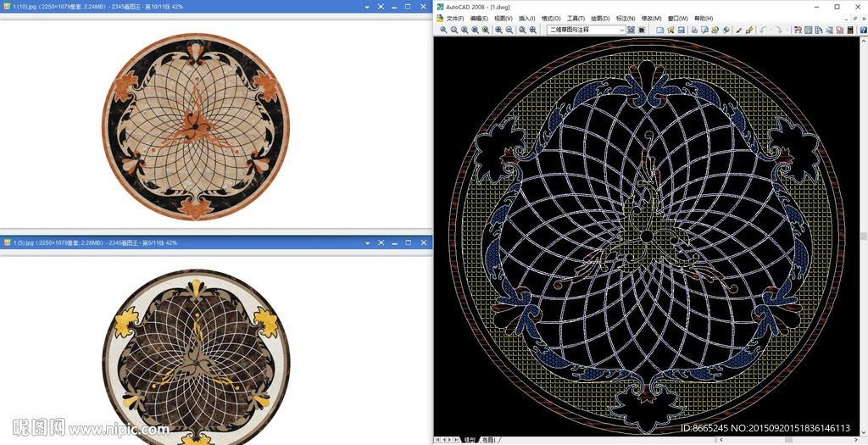Click the orange marble medallion image
This screenshot has width=868, height=445.
point(196,125)
